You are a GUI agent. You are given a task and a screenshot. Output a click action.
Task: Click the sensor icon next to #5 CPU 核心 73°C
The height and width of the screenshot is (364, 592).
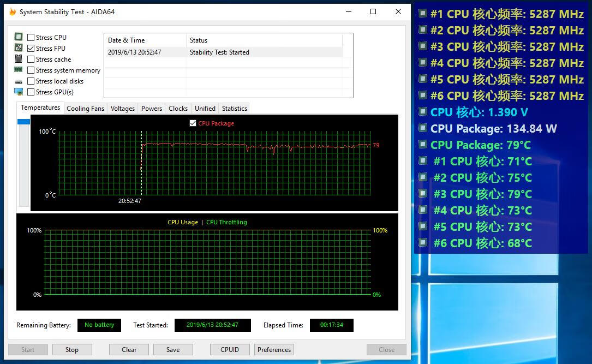(x=423, y=226)
